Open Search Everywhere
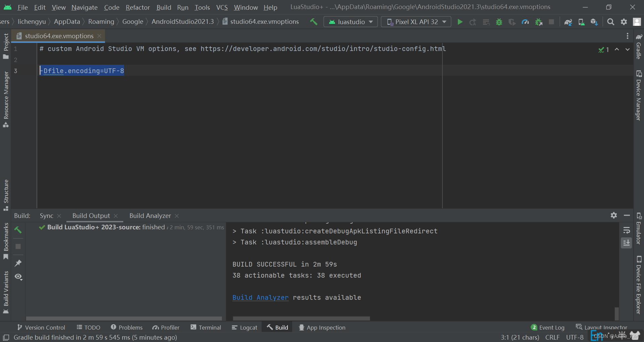This screenshot has height=342, width=644. [x=611, y=21]
